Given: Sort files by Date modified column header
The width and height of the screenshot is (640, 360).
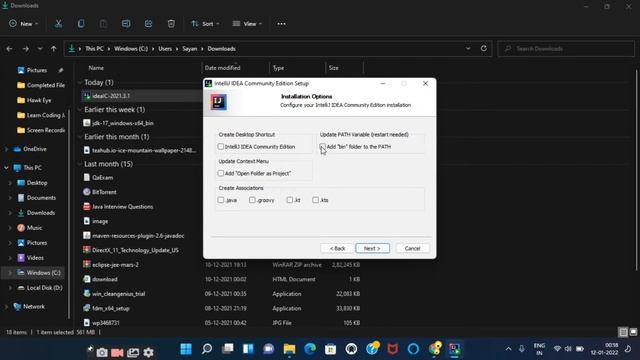Looking at the screenshot, I should tap(222, 68).
